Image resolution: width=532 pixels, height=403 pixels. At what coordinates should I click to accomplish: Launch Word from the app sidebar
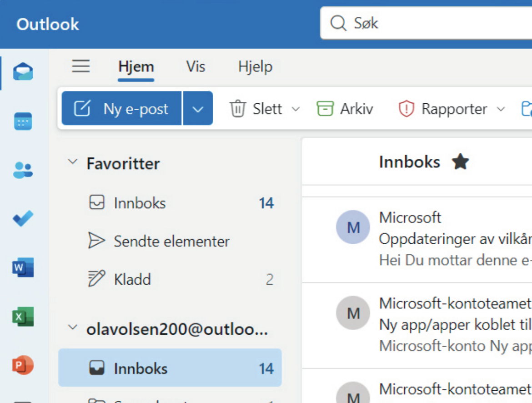(x=23, y=267)
